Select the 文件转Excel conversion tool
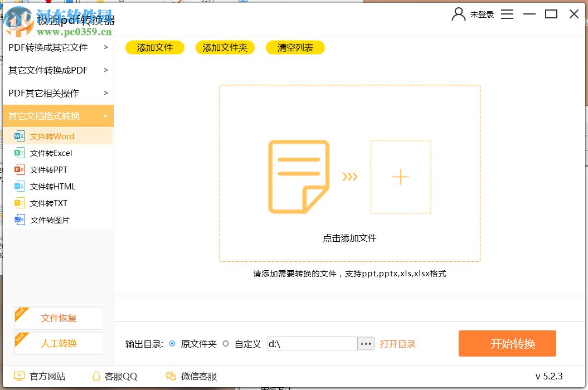This screenshot has width=588, height=390. (50, 153)
